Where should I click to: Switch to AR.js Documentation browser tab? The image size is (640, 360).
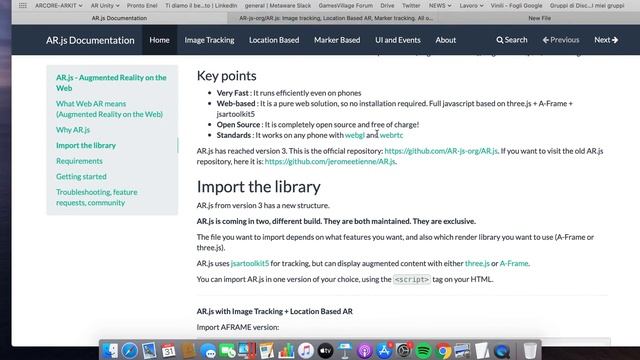[119, 18]
